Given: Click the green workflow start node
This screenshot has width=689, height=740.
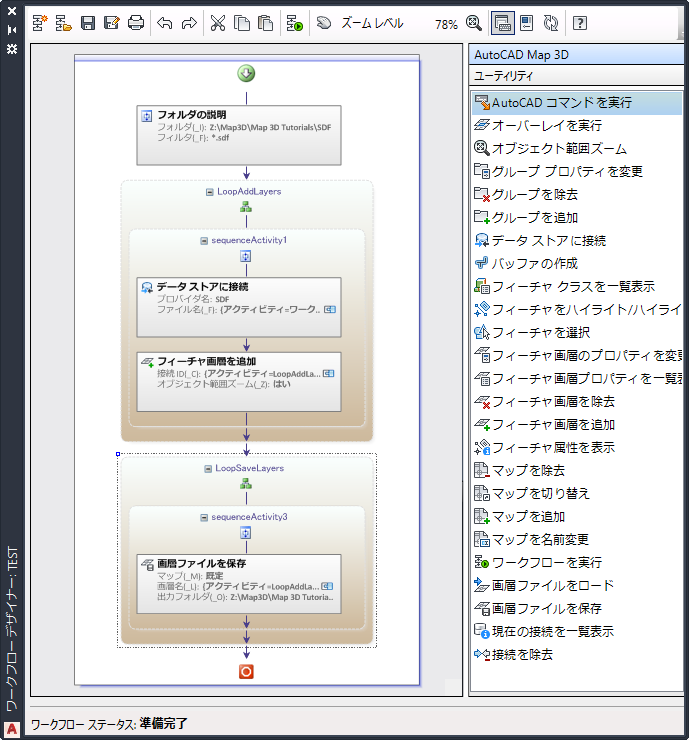Looking at the screenshot, I should (x=246, y=74).
